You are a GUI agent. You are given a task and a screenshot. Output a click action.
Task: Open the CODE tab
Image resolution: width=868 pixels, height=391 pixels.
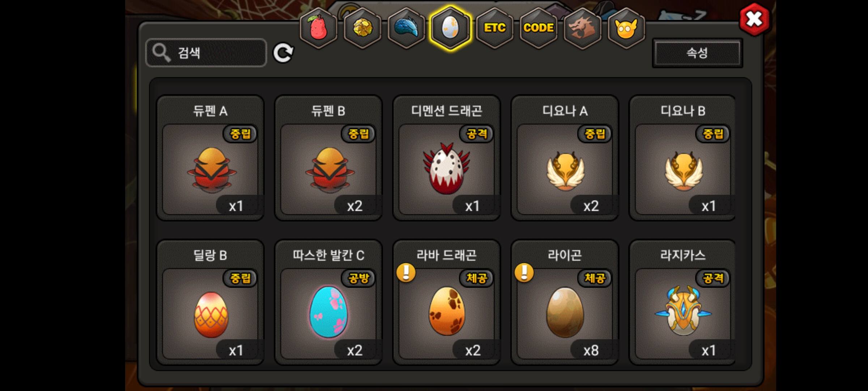[539, 28]
